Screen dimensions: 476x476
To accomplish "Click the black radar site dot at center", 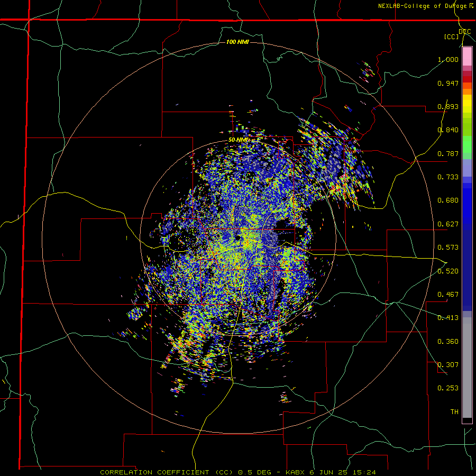I will coord(237,238).
